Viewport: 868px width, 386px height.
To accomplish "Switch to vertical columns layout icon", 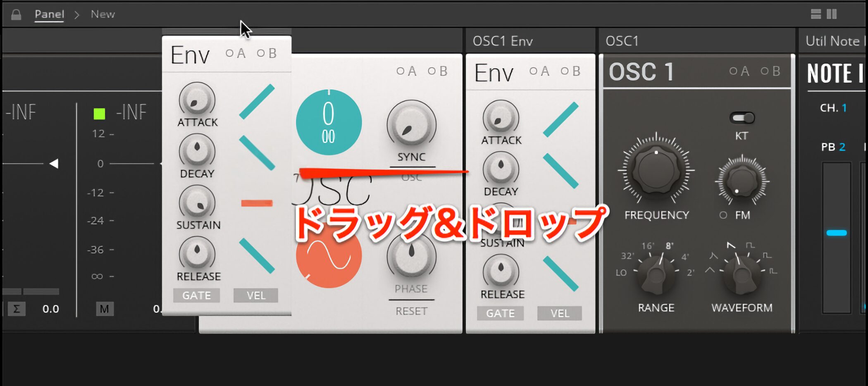I will (832, 14).
